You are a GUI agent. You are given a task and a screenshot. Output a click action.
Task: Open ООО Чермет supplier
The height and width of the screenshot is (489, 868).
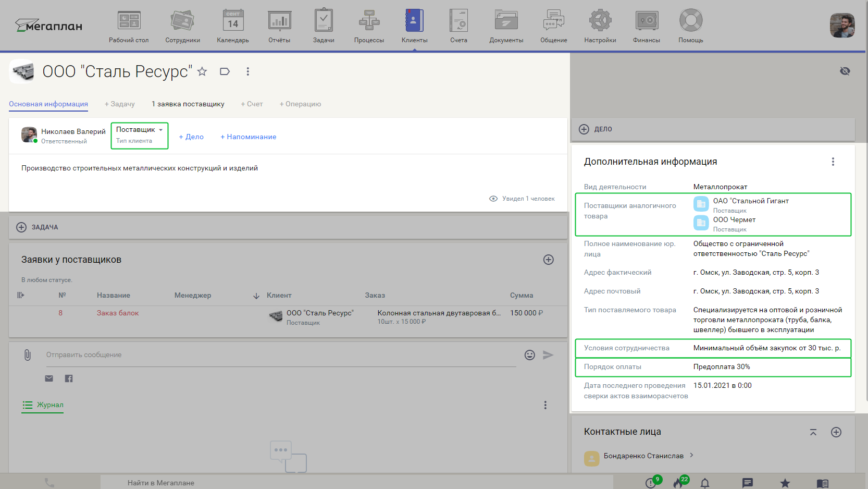[x=734, y=219]
